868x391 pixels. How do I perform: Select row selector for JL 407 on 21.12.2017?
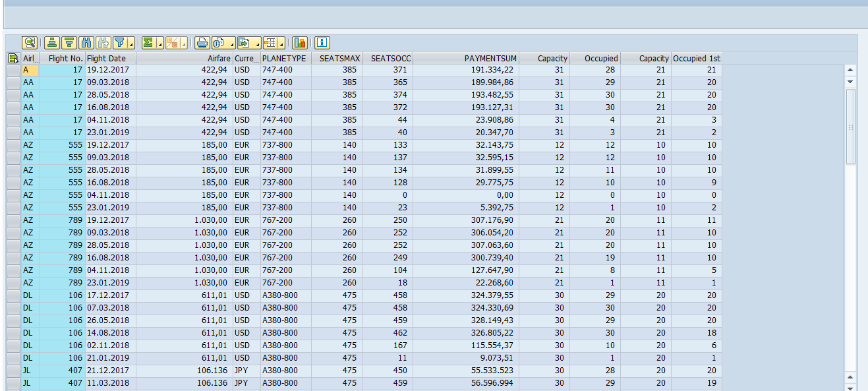[x=13, y=371]
